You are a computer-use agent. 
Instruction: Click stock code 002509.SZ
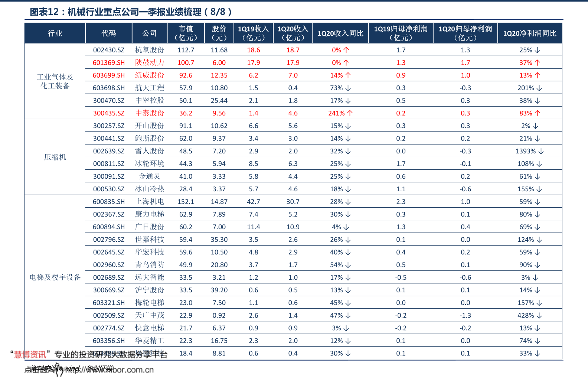[x=109, y=315]
